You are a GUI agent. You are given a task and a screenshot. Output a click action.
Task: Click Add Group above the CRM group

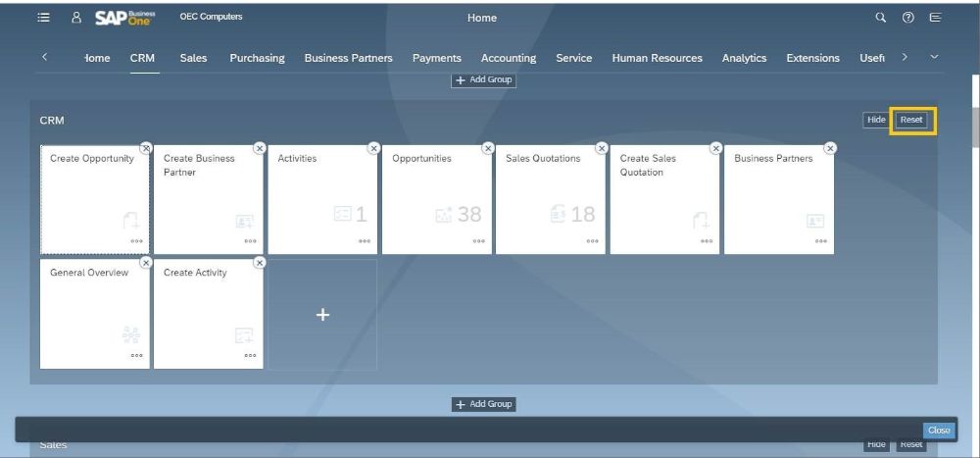coord(484,80)
